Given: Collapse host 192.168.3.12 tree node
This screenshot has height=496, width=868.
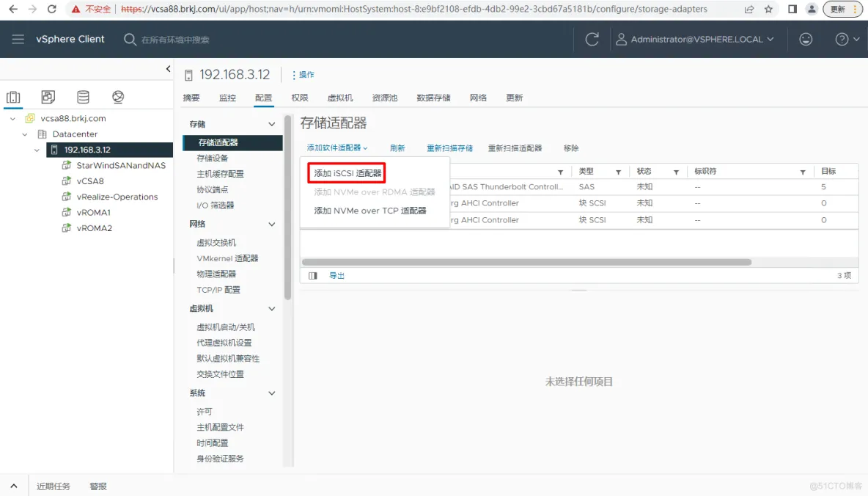Looking at the screenshot, I should (x=37, y=150).
